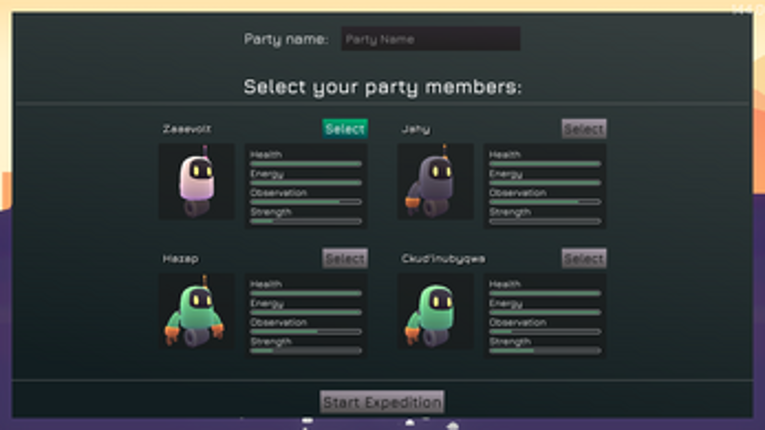Select Jahy as a party member
The height and width of the screenshot is (430, 765).
click(583, 129)
